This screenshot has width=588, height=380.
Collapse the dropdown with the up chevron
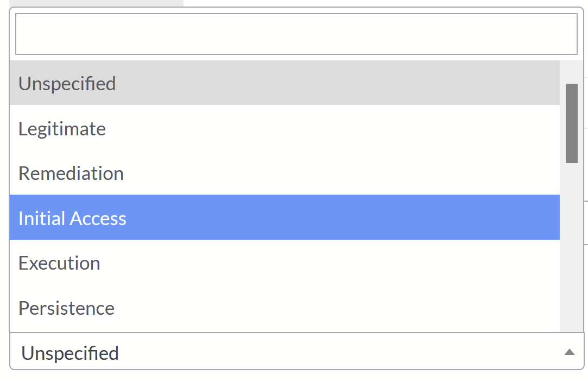tap(570, 352)
